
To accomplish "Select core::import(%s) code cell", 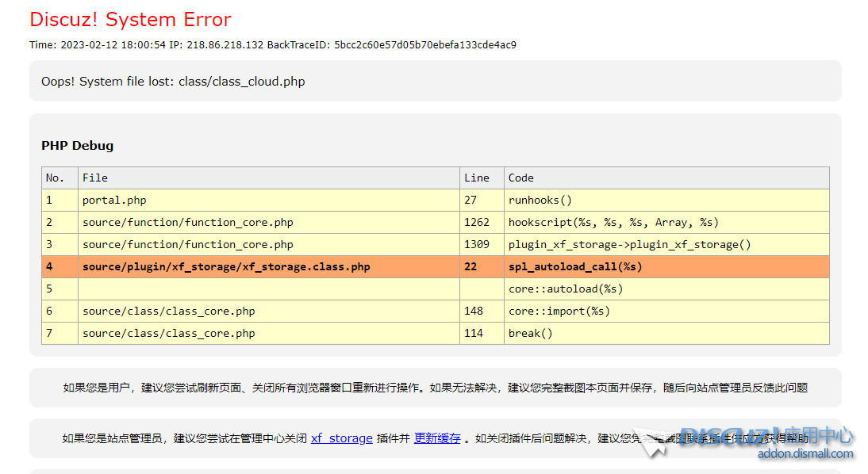I will pos(666,311).
